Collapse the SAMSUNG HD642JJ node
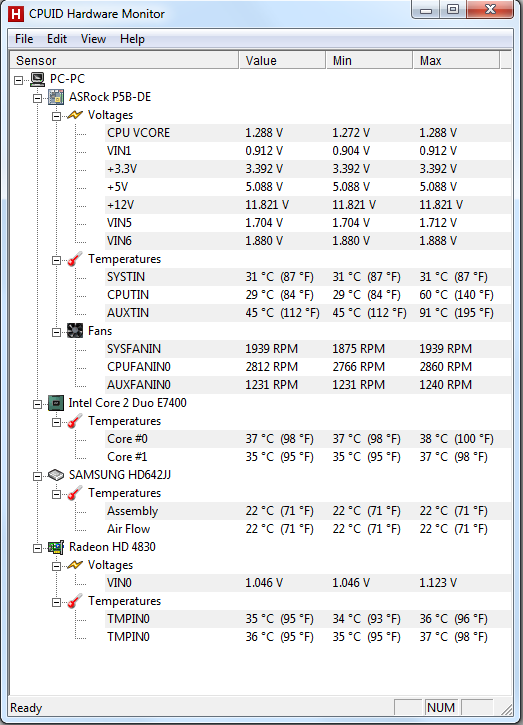Viewport: 523px width, 725px height. coord(37,477)
